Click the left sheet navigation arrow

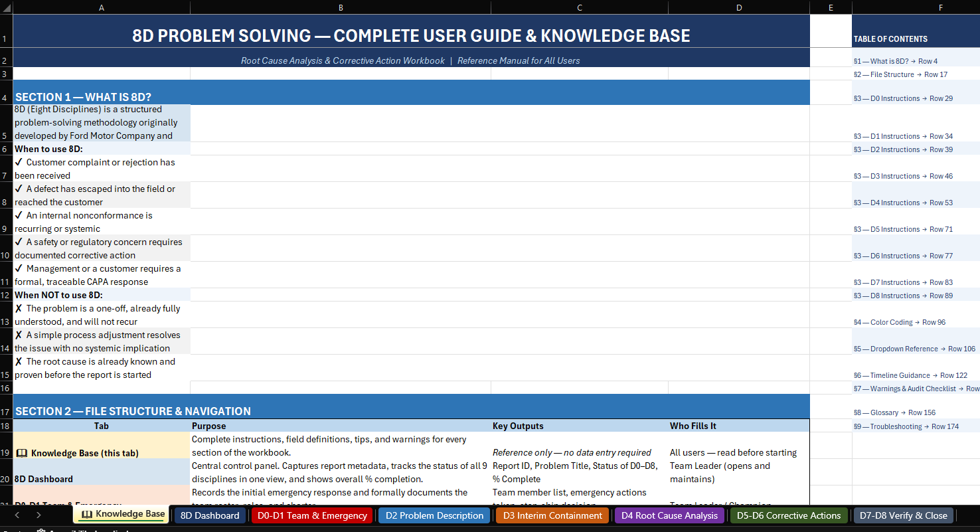(x=17, y=514)
